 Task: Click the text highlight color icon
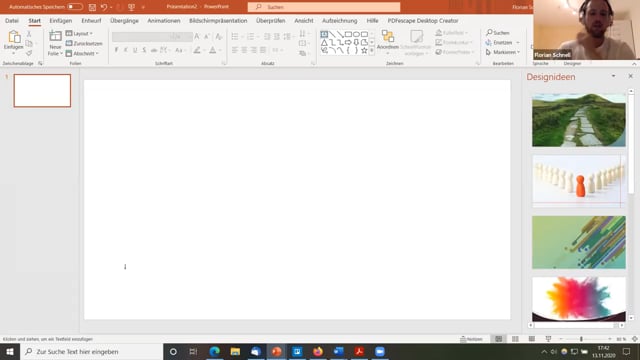197,50
